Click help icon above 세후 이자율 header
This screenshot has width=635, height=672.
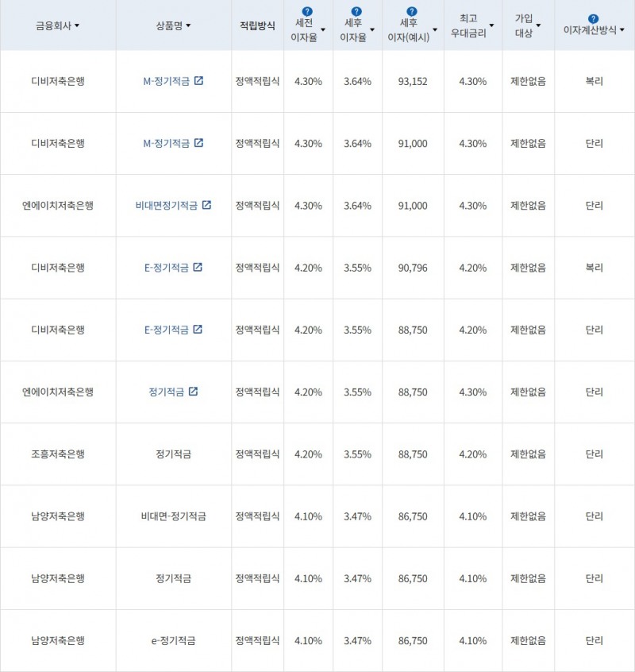357,12
